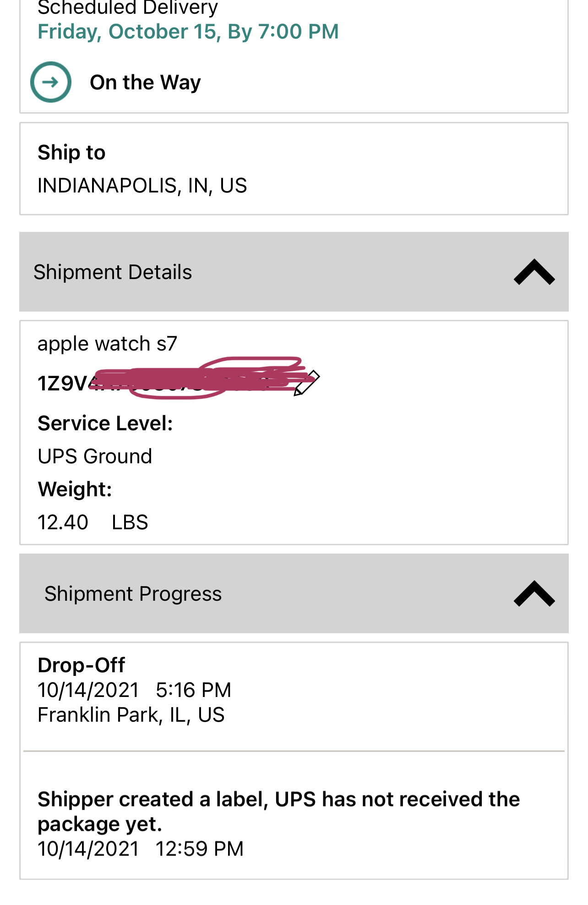
Task: Tap the 12.40 weight value
Action: pos(63,522)
